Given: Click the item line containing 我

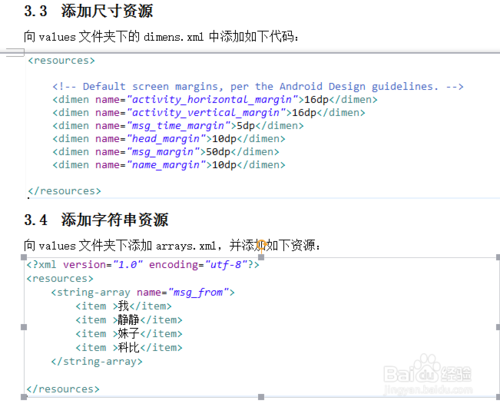Looking at the screenshot, I should [x=124, y=306].
